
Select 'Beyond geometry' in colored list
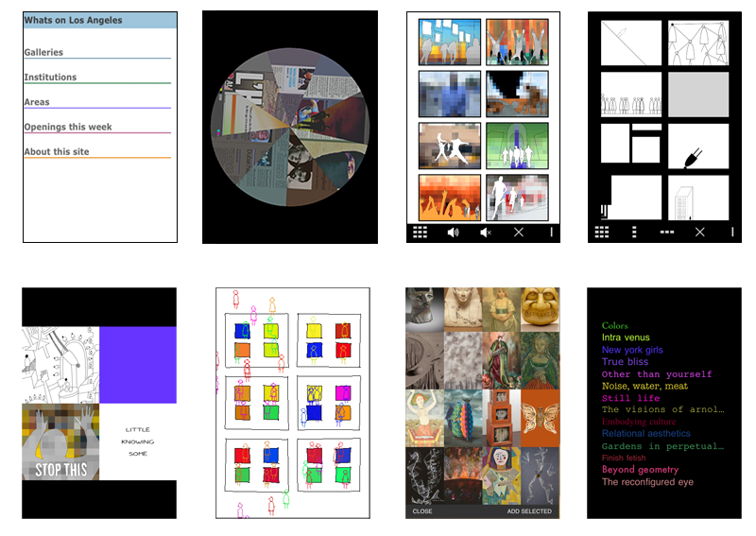(x=640, y=470)
